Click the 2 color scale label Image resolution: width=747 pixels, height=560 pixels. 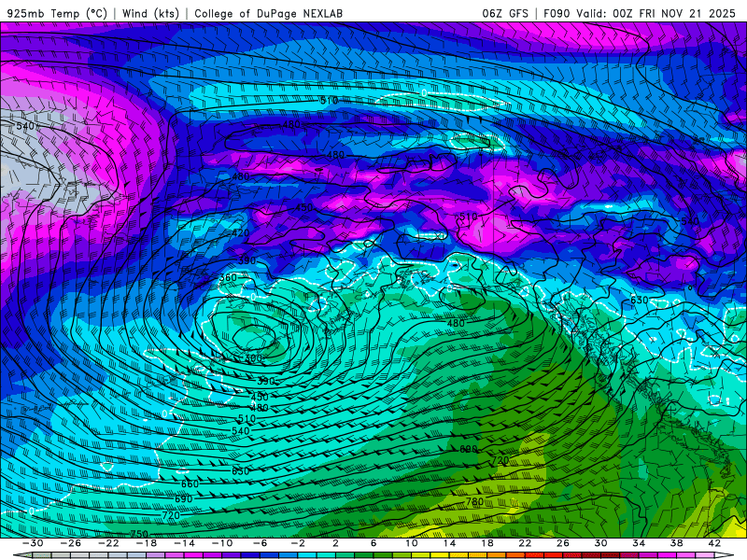point(336,543)
